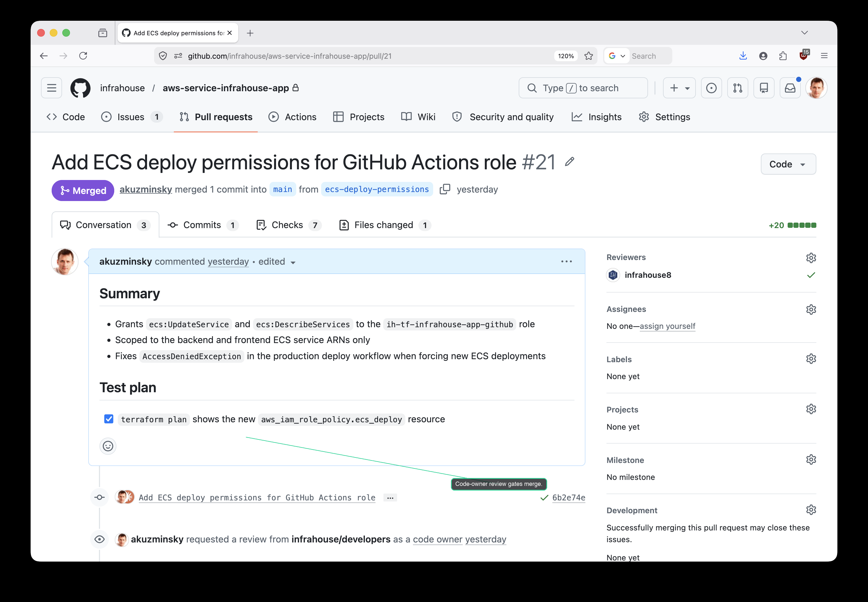Reload the page
868x602 pixels.
83,56
